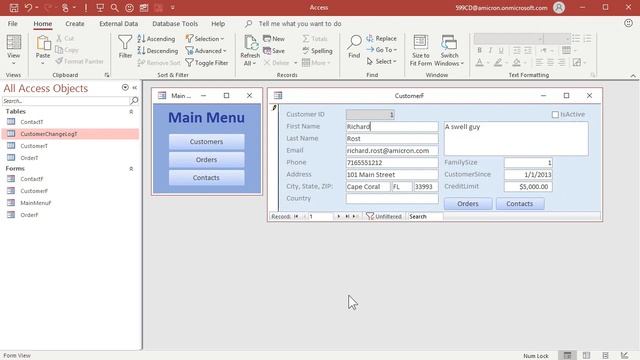The image size is (640, 360).
Task: Create a New record from ribbon
Action: tap(274, 39)
